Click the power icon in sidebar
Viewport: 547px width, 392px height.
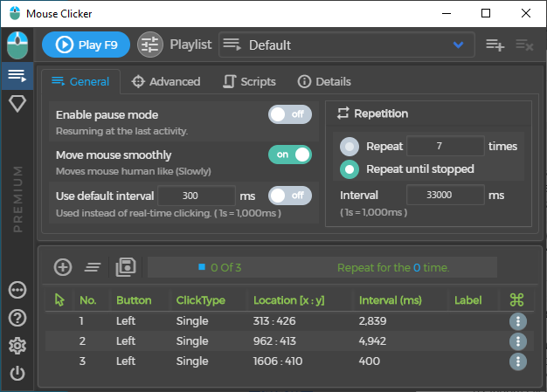[x=17, y=374]
